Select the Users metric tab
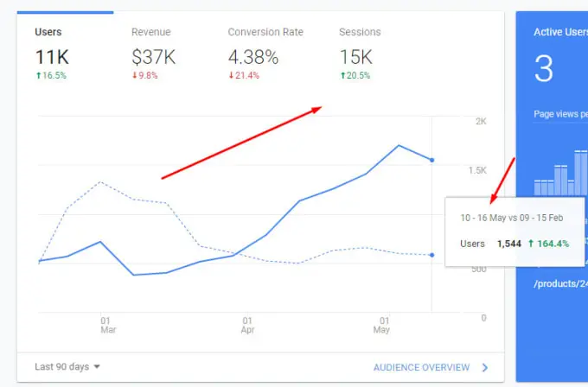The width and height of the screenshot is (588, 387). tap(48, 32)
